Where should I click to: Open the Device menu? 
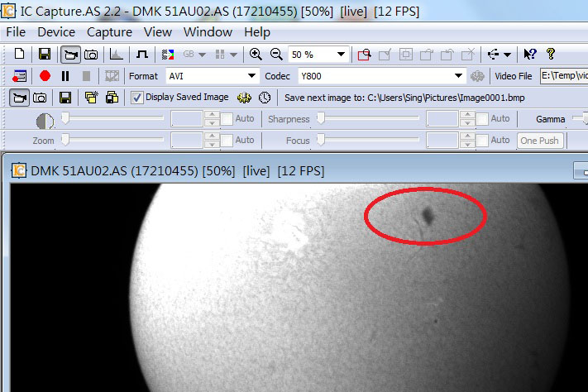click(x=56, y=32)
